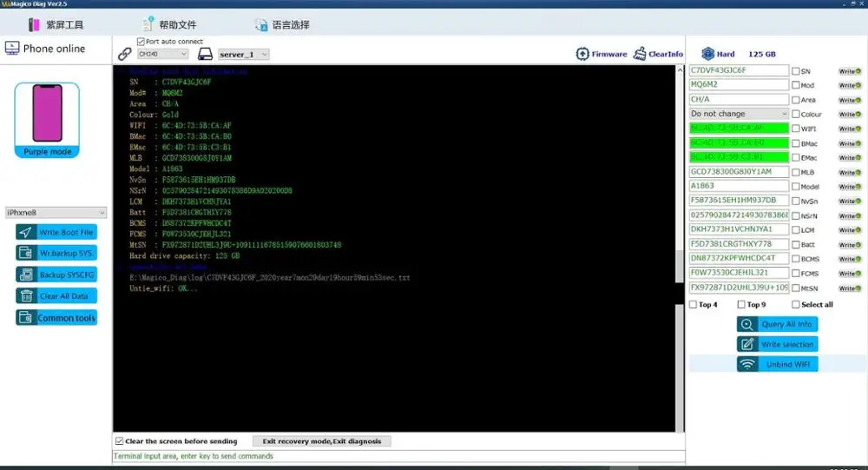Click Write selection button
This screenshot has width=868, height=470.
pyautogui.click(x=777, y=344)
